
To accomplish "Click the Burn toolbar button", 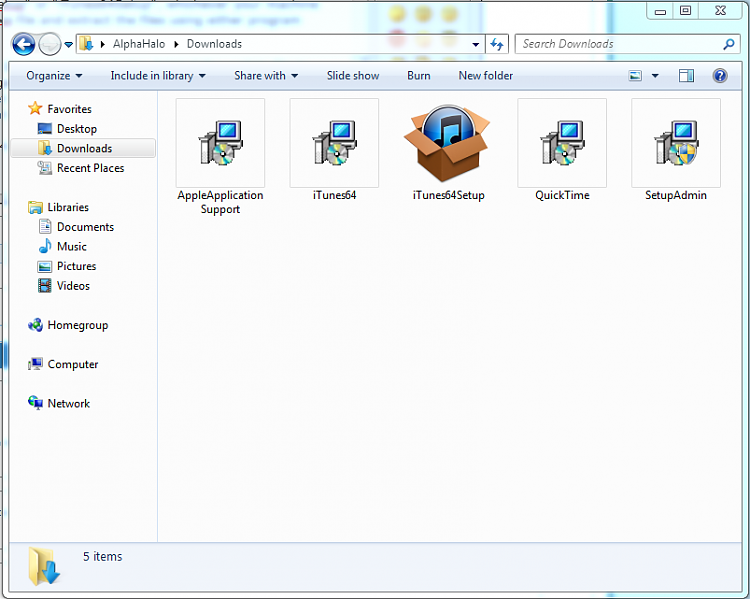I will click(x=419, y=76).
